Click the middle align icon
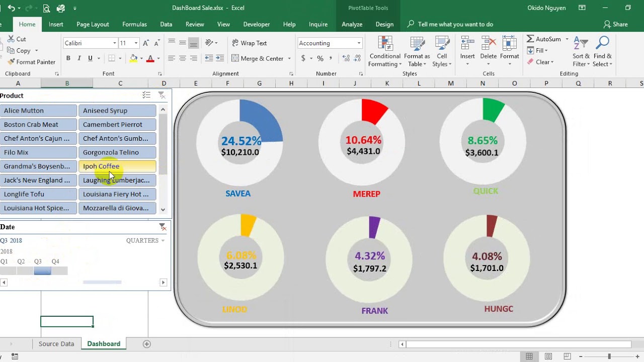This screenshot has width=644, height=362. [x=183, y=43]
